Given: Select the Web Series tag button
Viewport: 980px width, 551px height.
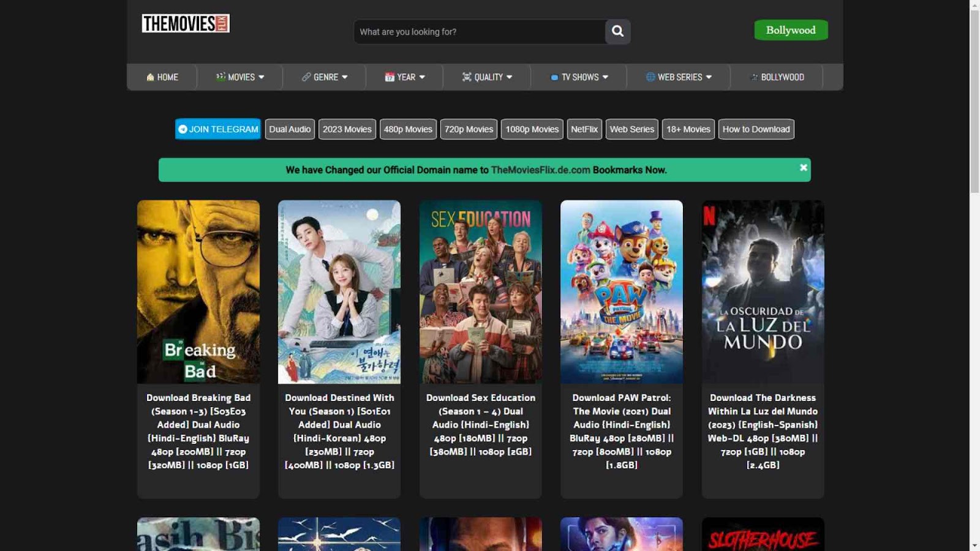Looking at the screenshot, I should click(632, 129).
